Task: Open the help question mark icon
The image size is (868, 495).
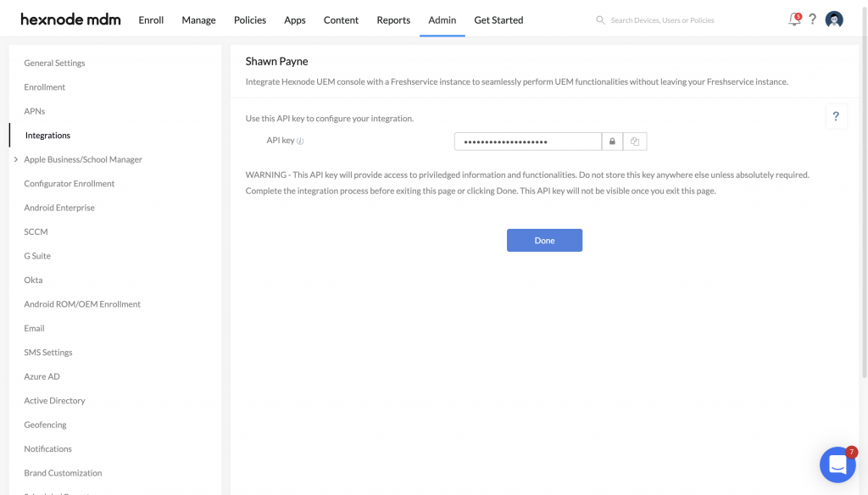Action: [812, 19]
